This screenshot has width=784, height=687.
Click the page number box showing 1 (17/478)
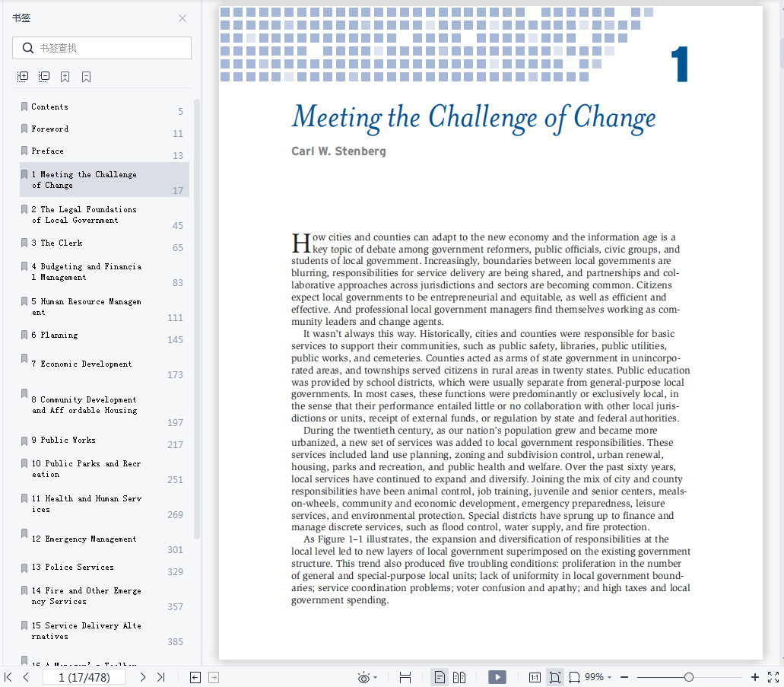pos(84,678)
